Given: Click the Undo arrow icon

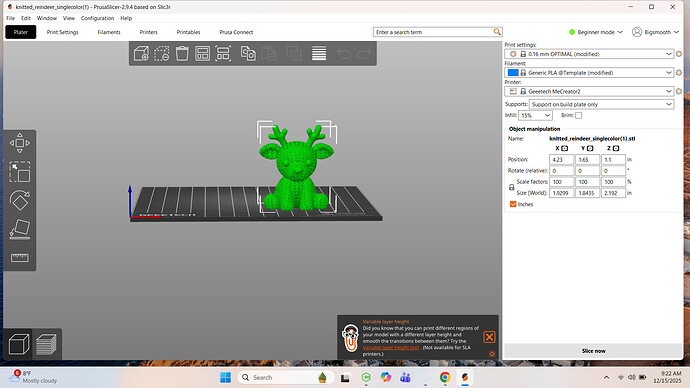Looking at the screenshot, I should (344, 54).
